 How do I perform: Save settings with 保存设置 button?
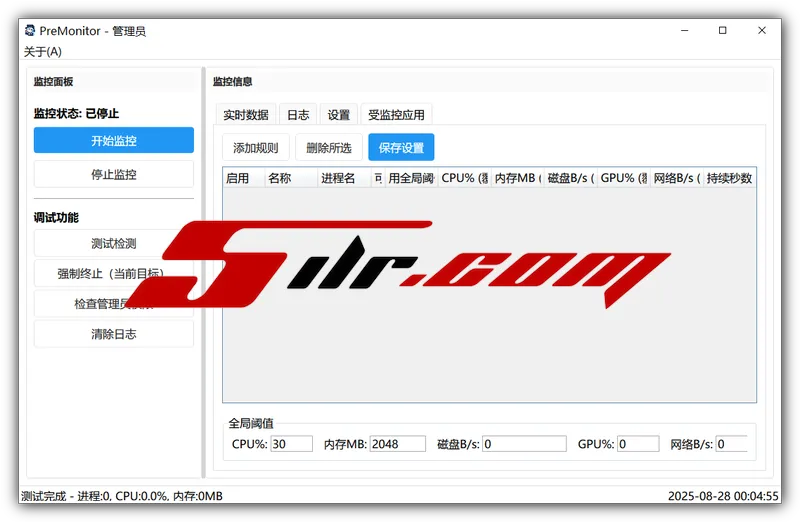[402, 147]
